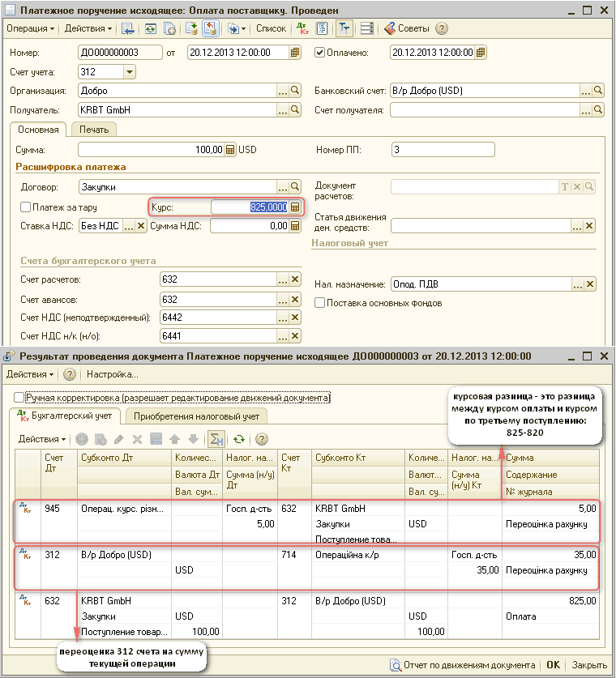Open selection ellipsis for Получатель field

(283, 110)
